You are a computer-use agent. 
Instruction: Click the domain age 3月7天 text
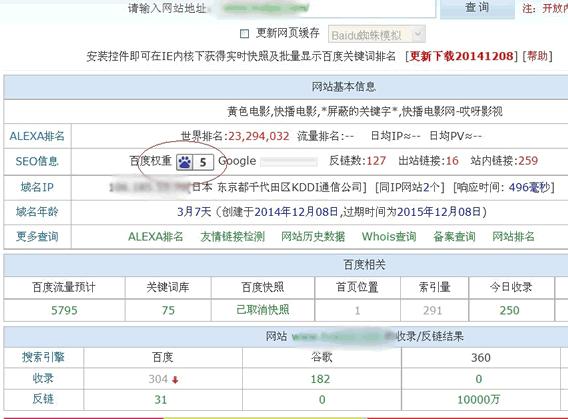click(194, 211)
